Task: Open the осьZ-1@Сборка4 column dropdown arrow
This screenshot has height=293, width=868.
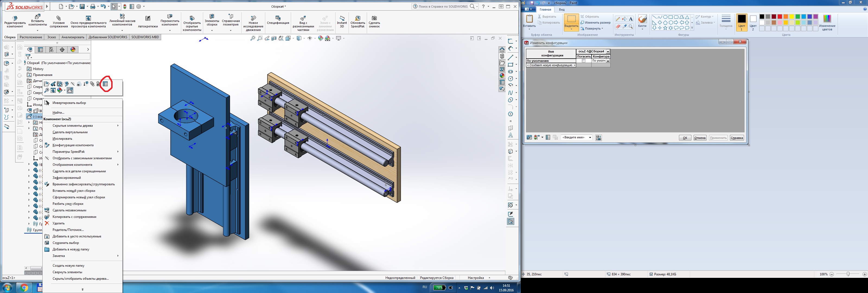Action: pos(608,52)
